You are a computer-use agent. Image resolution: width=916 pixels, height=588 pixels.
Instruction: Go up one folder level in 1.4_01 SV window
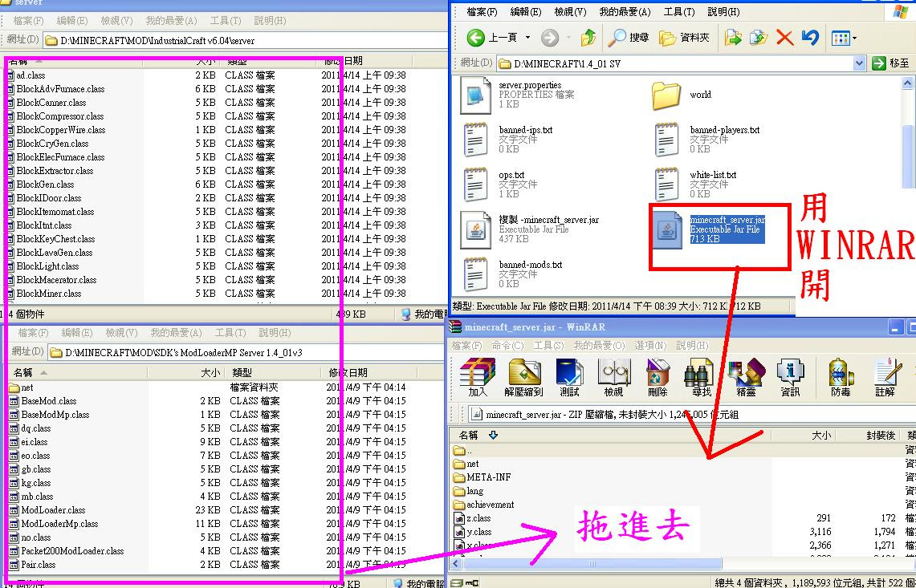588,38
